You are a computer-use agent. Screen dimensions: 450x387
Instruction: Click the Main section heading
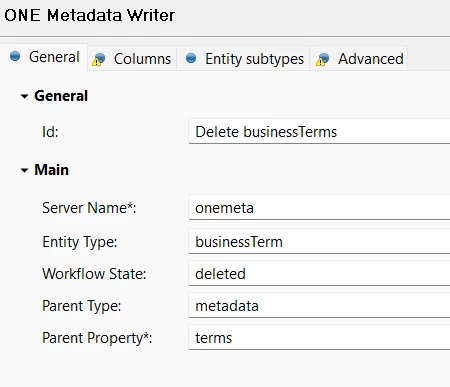[52, 170]
